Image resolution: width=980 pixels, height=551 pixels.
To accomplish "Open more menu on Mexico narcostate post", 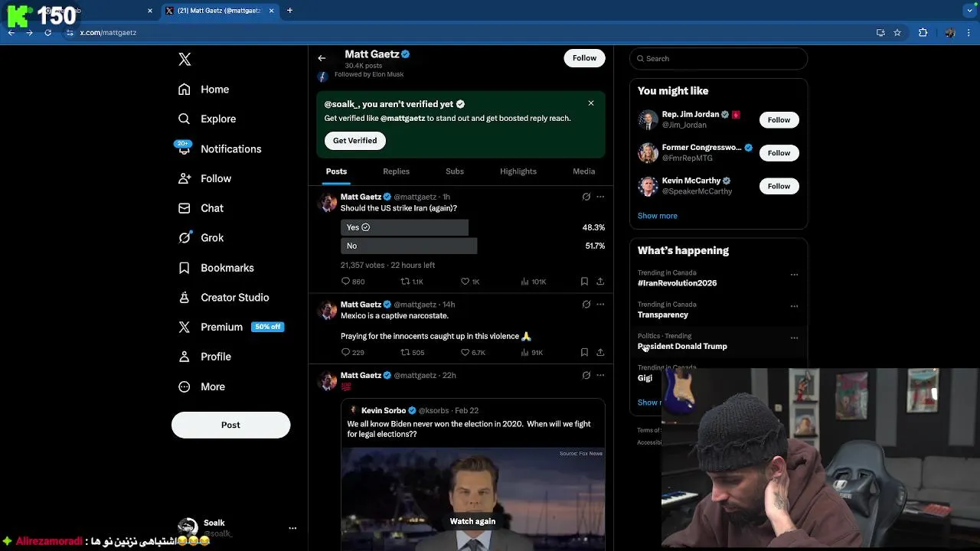I will pyautogui.click(x=600, y=305).
